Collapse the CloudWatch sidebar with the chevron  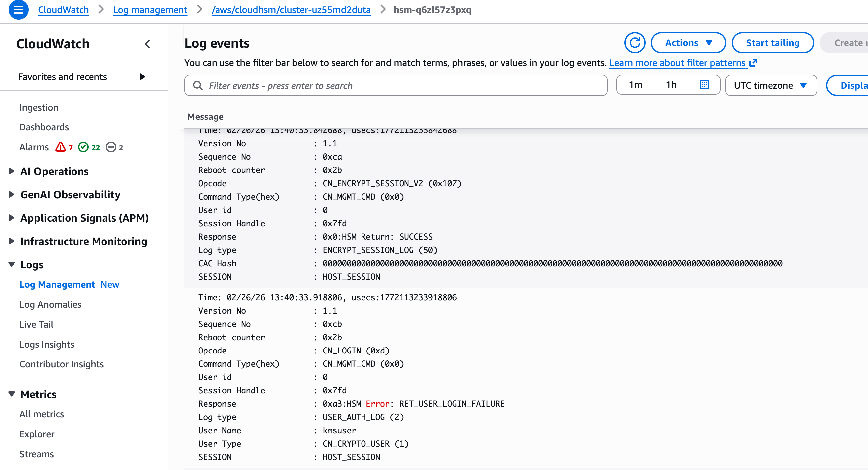tap(148, 44)
